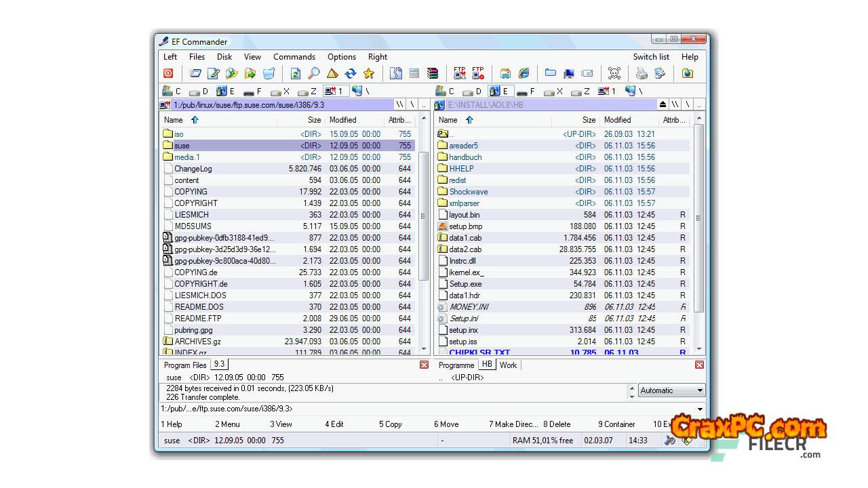
Task: Click the printer icon in toolbar
Action: tap(641, 73)
